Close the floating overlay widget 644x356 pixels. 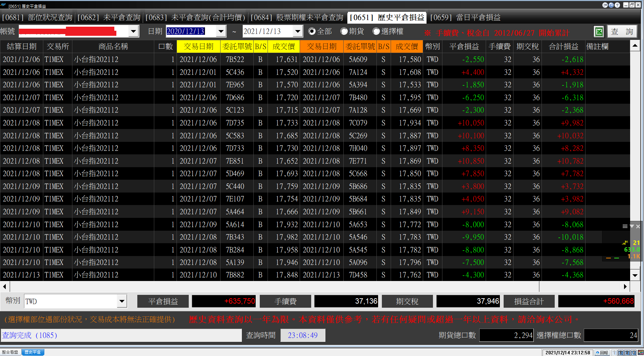pos(638,226)
